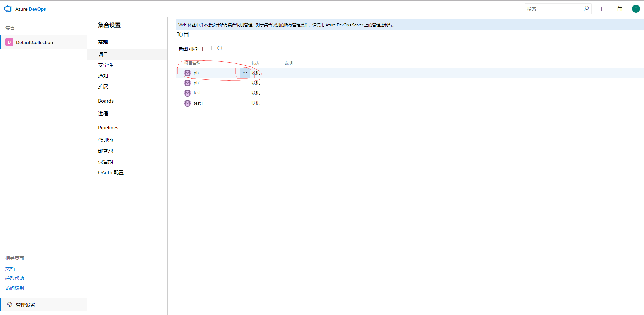Open the OAuth 配置 page

[x=111, y=173]
